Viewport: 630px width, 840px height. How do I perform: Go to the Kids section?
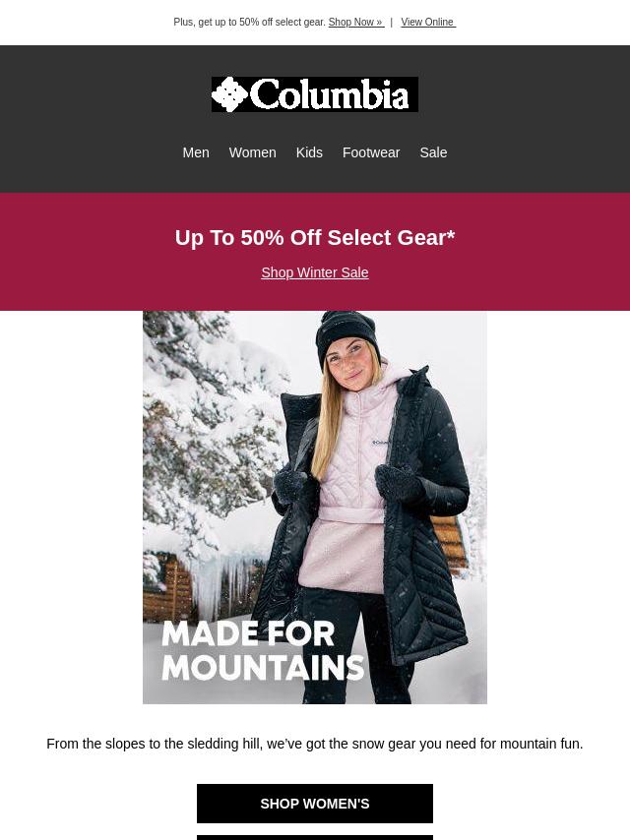pos(309,152)
